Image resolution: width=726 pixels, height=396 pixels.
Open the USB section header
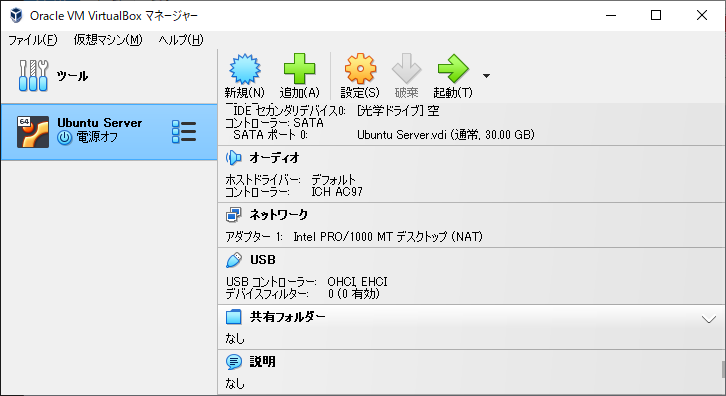click(x=263, y=260)
